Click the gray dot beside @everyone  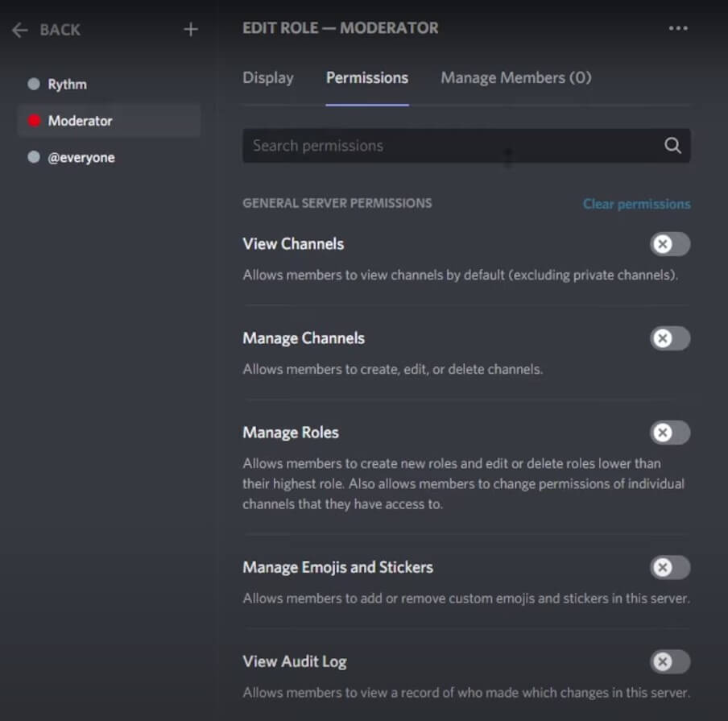[34, 157]
